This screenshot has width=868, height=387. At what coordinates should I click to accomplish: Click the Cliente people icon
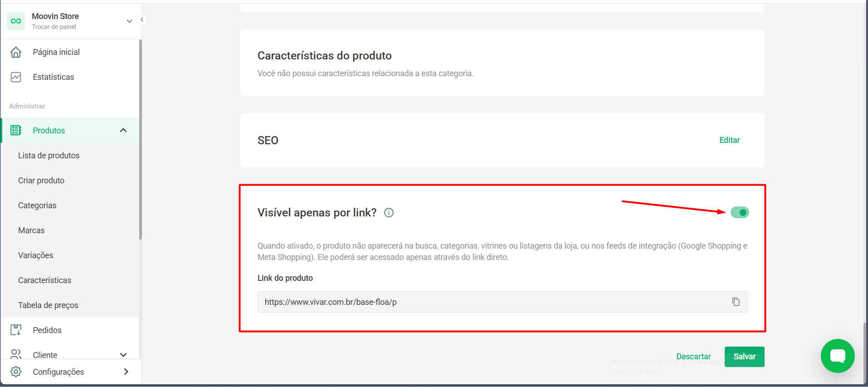16,354
